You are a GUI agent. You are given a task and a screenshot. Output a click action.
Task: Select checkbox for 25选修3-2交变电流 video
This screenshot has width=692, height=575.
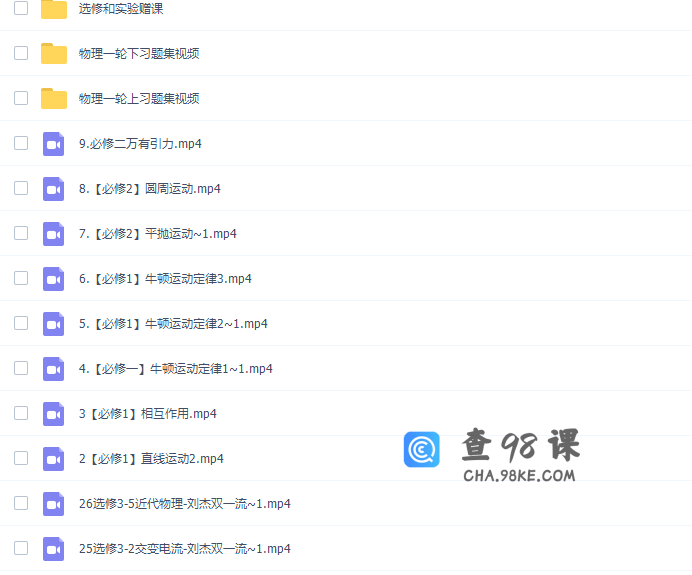click(x=21, y=548)
